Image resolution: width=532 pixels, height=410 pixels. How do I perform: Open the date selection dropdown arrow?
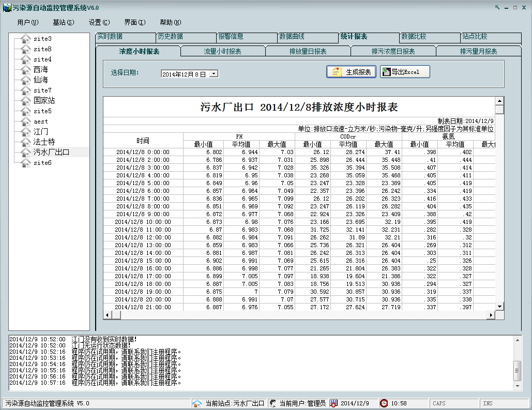[x=214, y=74]
